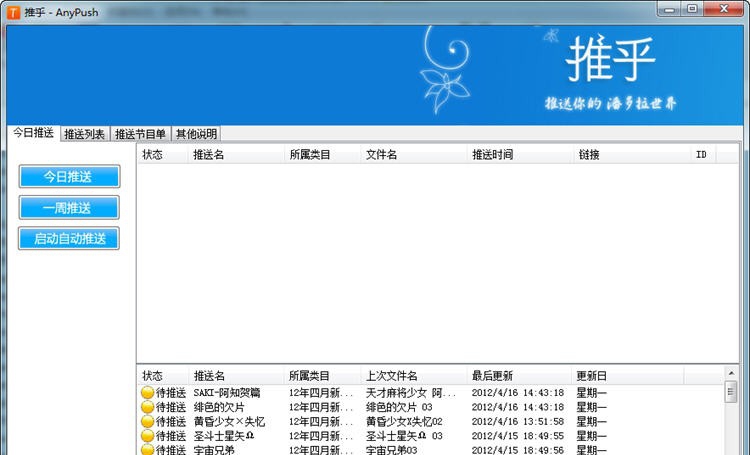Close the AnyPush window
Viewport: 750px width, 455px height.
[724, 9]
